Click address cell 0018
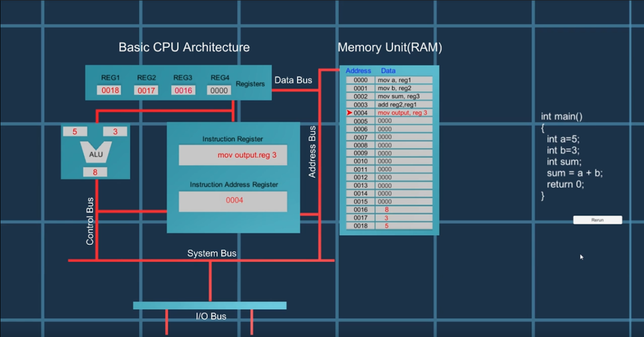644x337 pixels. tap(360, 225)
